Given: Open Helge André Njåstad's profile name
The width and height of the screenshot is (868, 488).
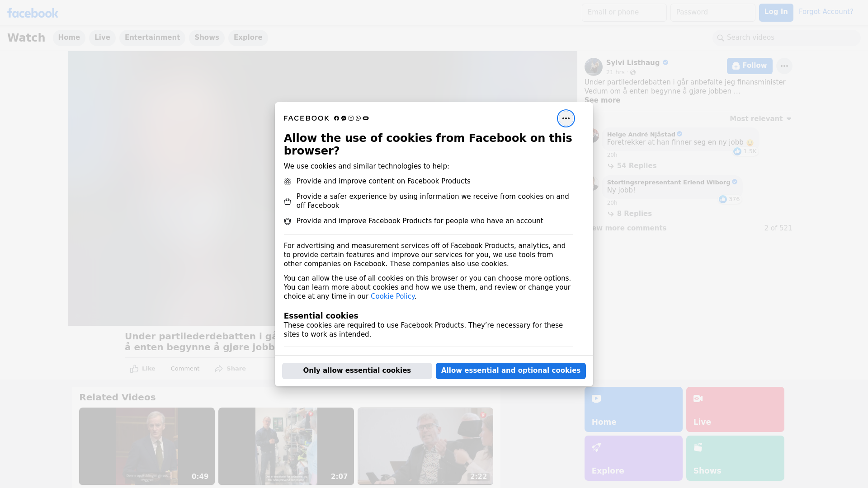Looking at the screenshot, I should pos(641,134).
